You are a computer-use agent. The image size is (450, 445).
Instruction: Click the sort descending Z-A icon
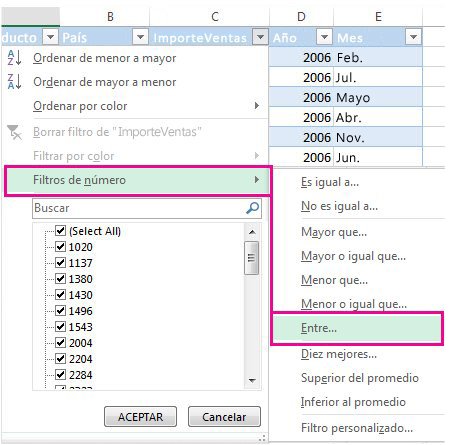pyautogui.click(x=15, y=82)
